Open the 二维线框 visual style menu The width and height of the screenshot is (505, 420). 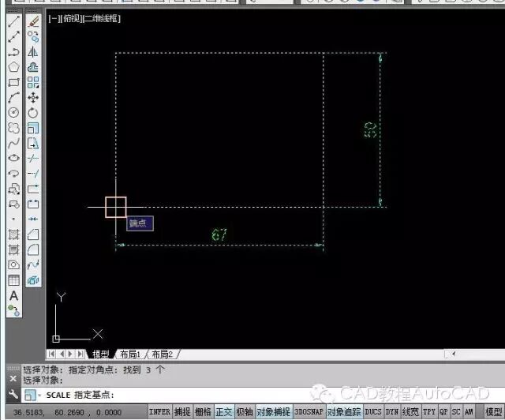[x=102, y=18]
